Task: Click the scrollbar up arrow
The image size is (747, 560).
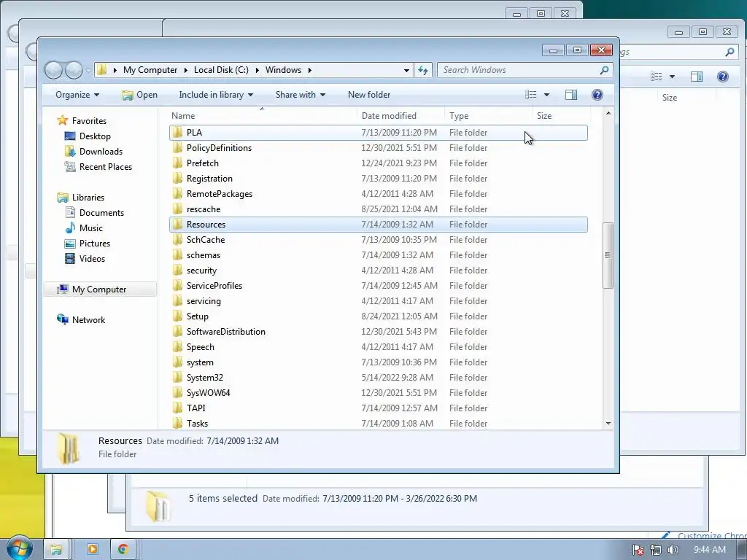Action: [608, 113]
